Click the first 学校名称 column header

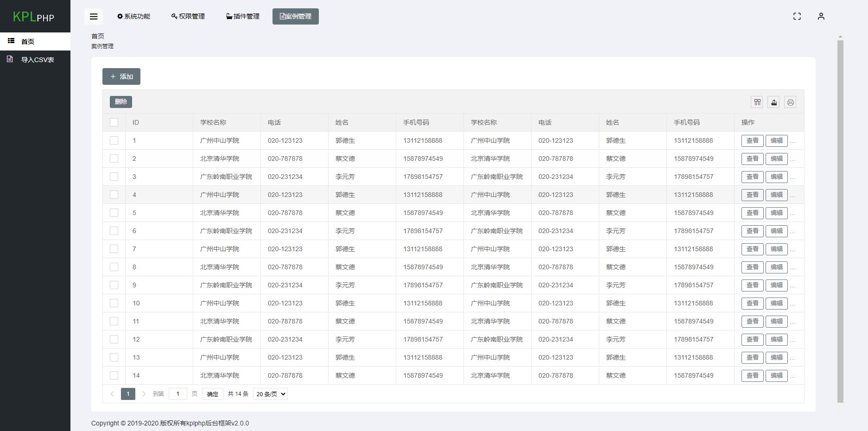click(227, 122)
